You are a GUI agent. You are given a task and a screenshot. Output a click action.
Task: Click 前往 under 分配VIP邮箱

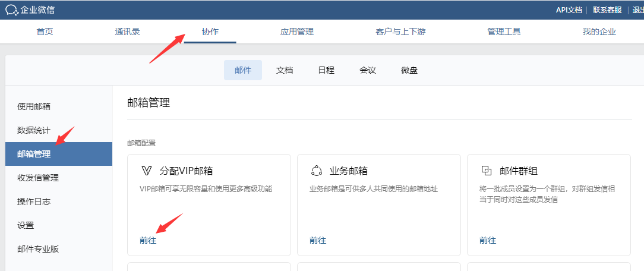pyautogui.click(x=148, y=241)
